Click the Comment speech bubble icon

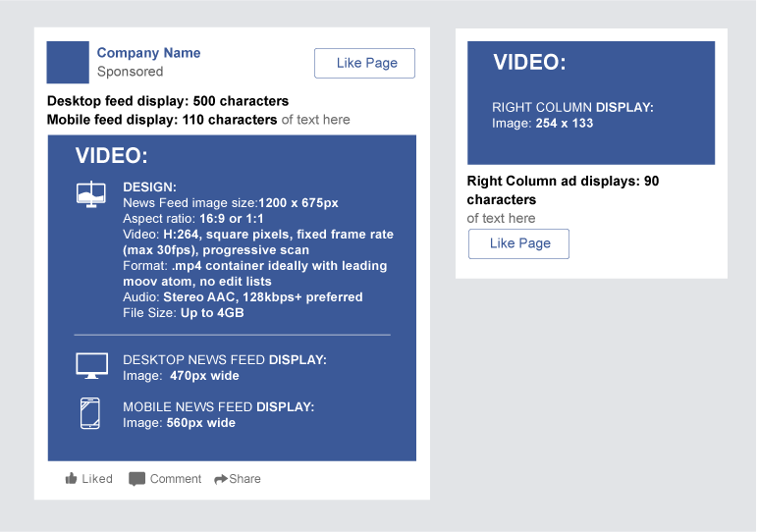(x=136, y=479)
